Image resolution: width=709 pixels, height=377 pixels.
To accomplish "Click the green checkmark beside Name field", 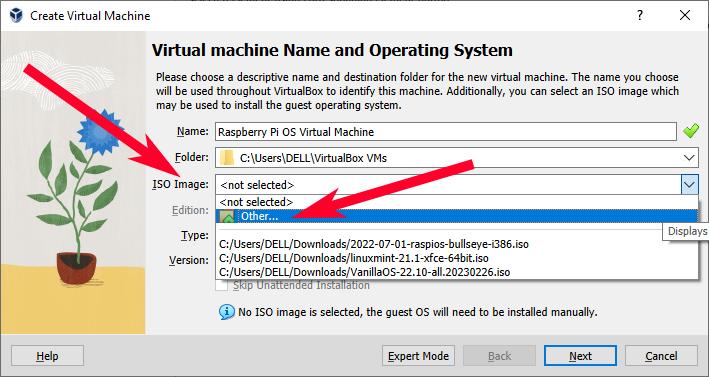I will coord(690,132).
